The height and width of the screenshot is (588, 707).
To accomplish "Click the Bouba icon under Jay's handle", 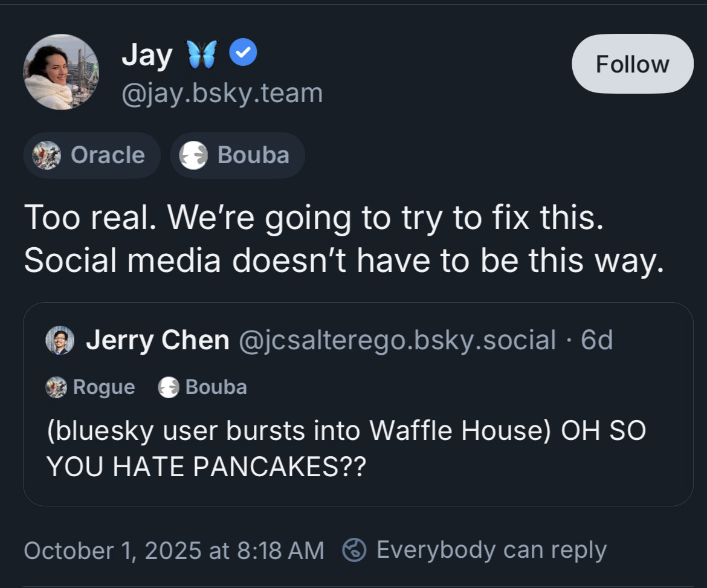I will pos(193,155).
